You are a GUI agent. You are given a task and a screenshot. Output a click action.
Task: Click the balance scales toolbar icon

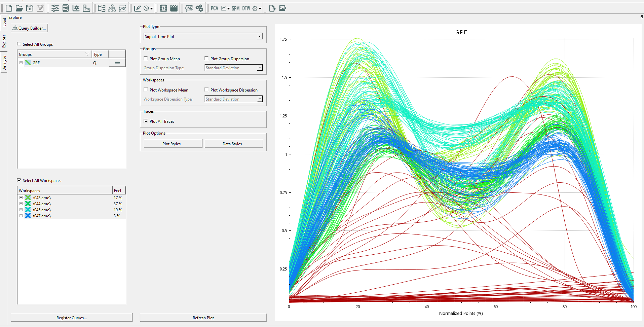255,8
